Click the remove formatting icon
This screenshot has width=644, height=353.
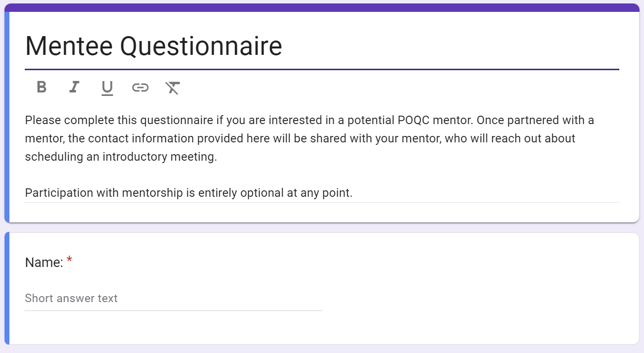(x=172, y=88)
